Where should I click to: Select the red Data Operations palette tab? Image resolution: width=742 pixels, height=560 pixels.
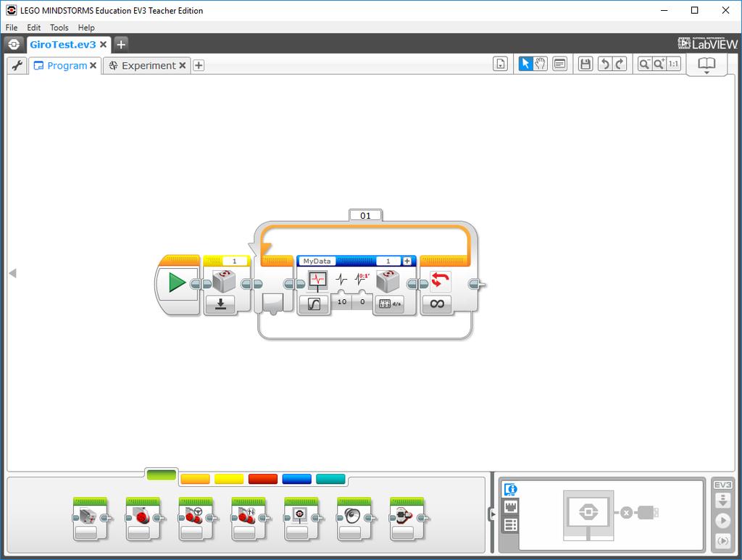click(x=262, y=479)
